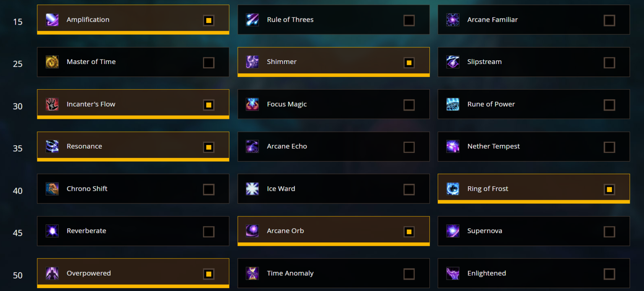The image size is (644, 291).
Task: Enable the Slipstream checkbox
Action: coord(609,63)
